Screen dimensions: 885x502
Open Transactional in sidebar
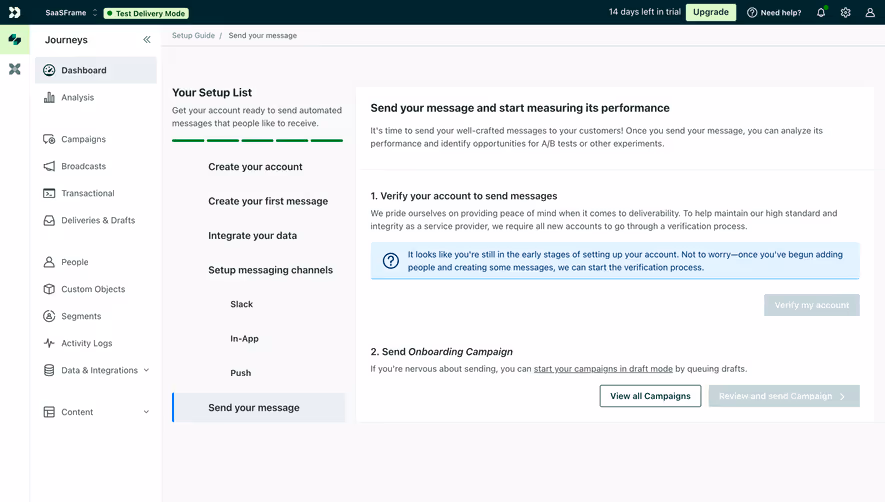[96, 193]
